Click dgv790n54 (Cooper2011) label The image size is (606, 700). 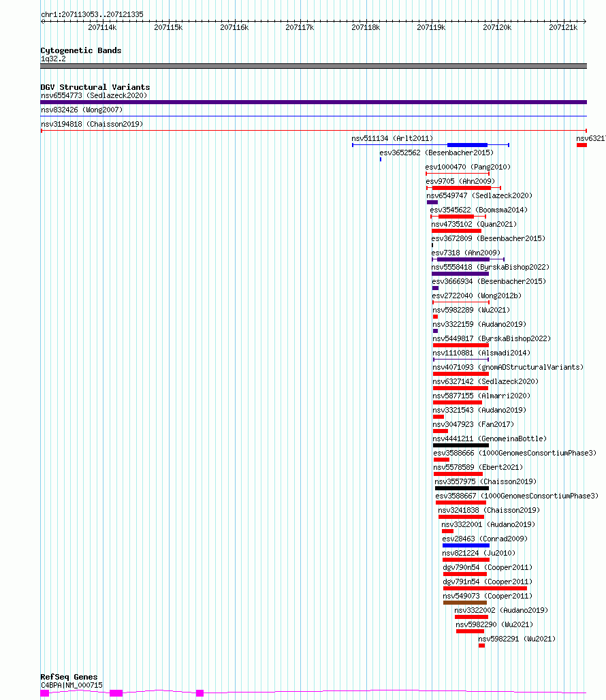pos(488,567)
